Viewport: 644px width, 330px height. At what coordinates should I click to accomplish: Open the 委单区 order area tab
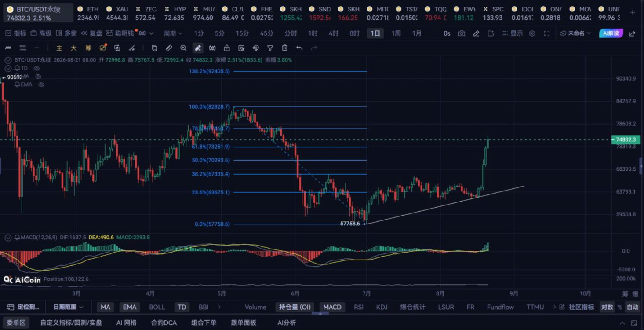16,323
